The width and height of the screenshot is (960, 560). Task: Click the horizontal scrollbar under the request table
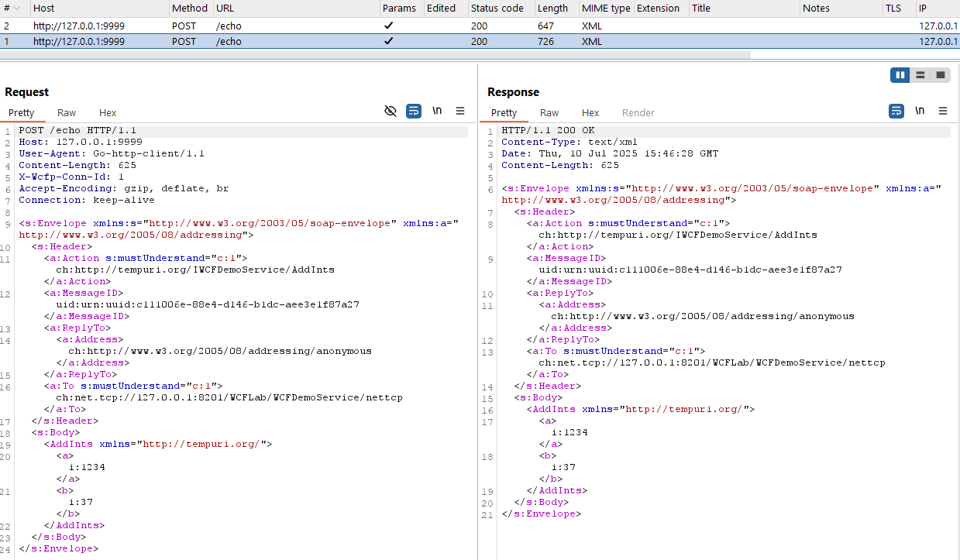click(x=372, y=53)
